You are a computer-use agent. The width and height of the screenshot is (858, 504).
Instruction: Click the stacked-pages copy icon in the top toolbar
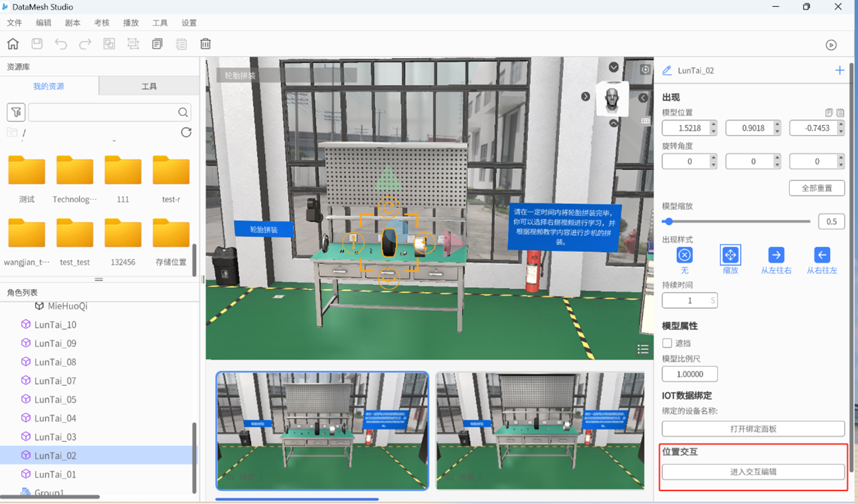coord(157,44)
